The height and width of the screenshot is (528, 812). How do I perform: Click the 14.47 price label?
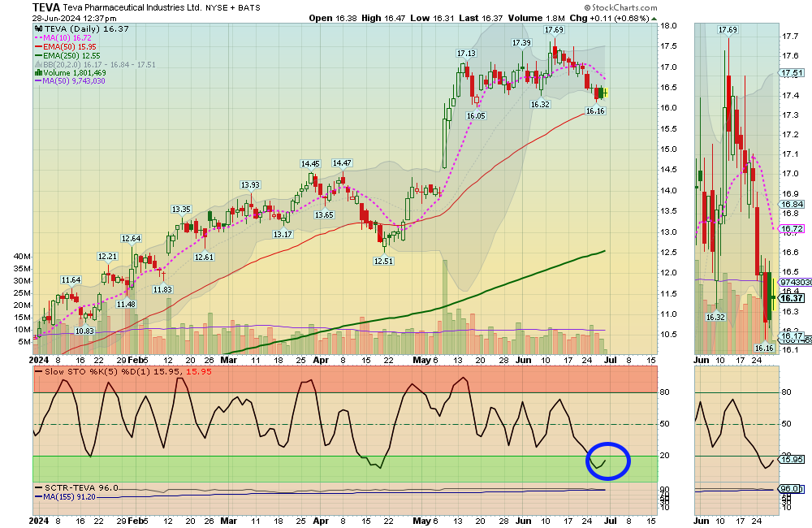click(342, 162)
